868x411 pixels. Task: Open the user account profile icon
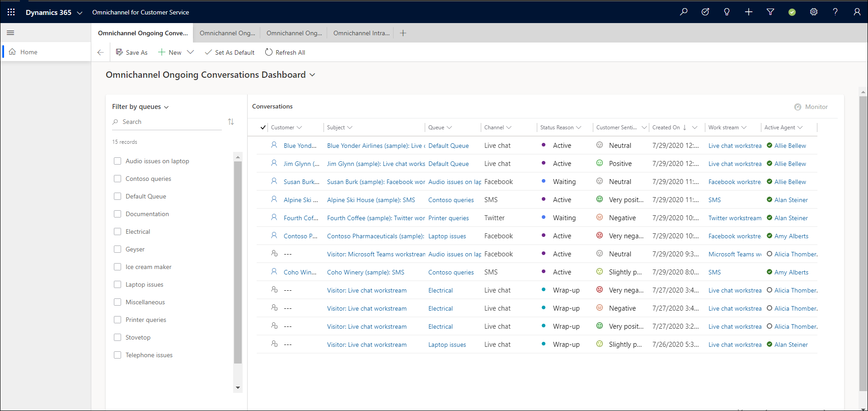(857, 12)
